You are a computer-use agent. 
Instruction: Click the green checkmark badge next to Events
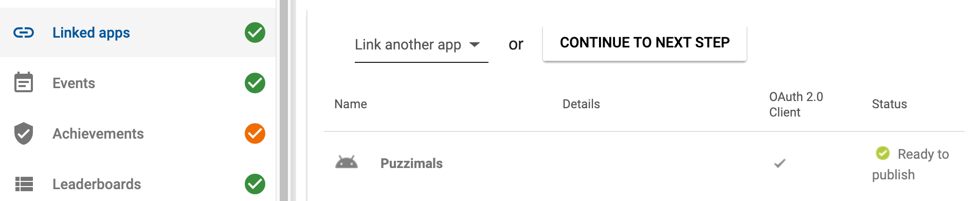coord(255,83)
